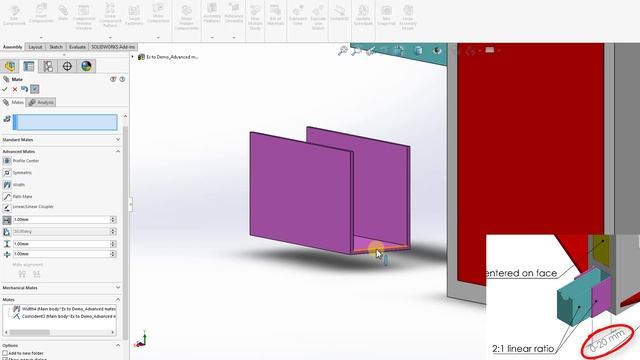Click Show Hidden Components tool
640x360 pixels.
(187, 18)
